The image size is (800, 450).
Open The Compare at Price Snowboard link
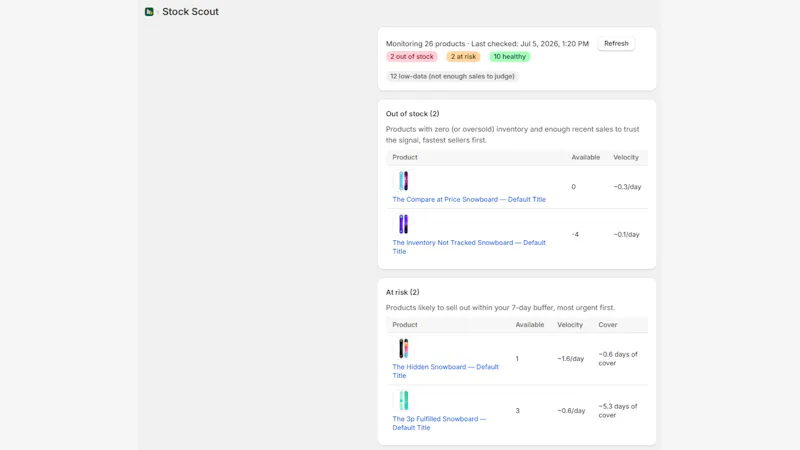[x=469, y=199]
